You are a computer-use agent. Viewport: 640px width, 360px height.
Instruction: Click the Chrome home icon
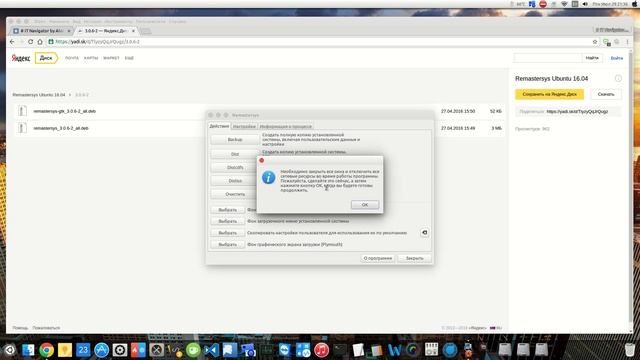tap(40, 42)
